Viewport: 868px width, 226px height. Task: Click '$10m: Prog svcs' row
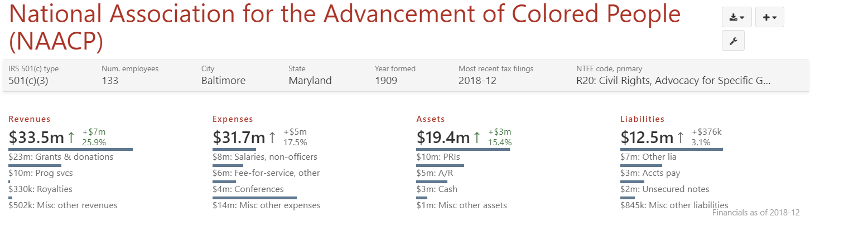(x=41, y=173)
